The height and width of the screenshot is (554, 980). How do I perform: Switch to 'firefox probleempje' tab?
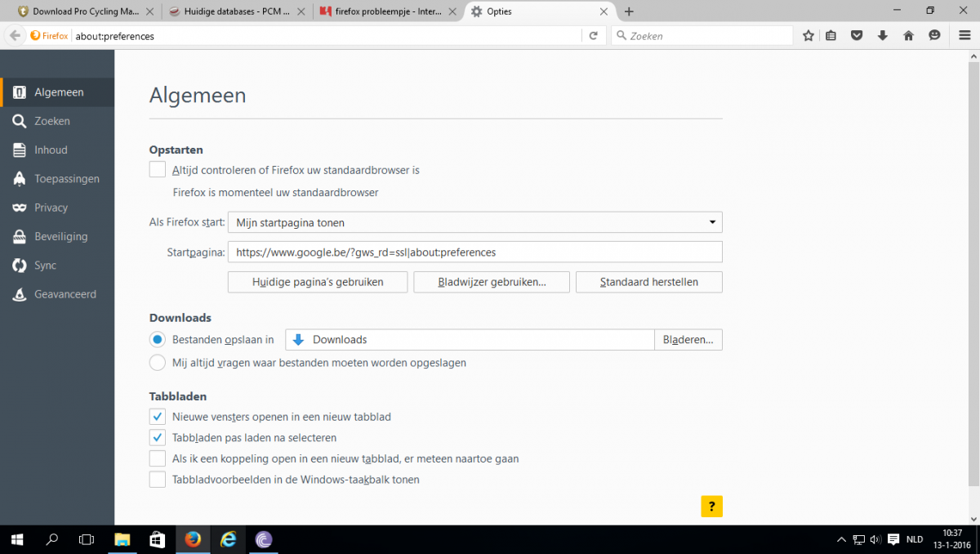click(x=388, y=11)
